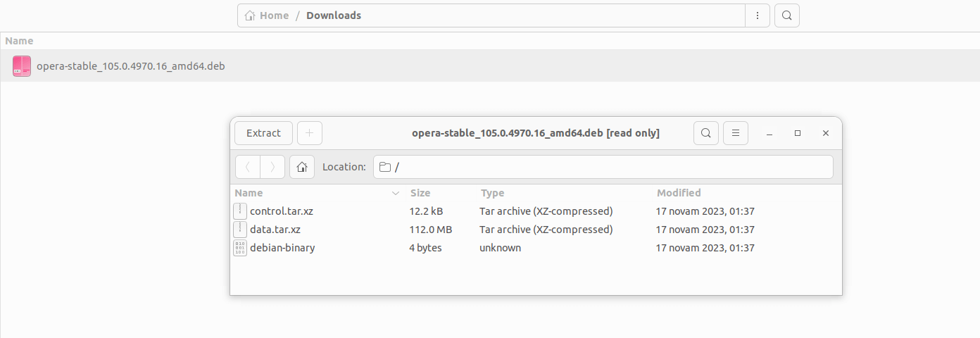Open the file manager three-dot path menu

[x=758, y=15]
